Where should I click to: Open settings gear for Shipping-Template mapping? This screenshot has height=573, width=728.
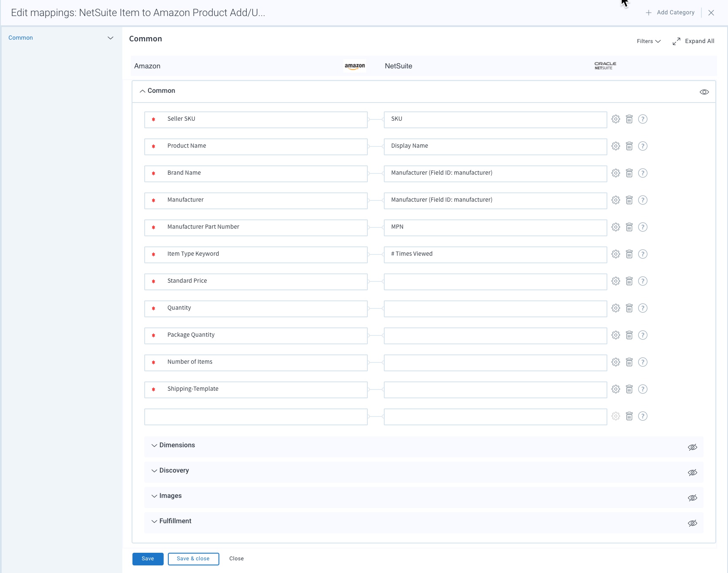pos(616,389)
